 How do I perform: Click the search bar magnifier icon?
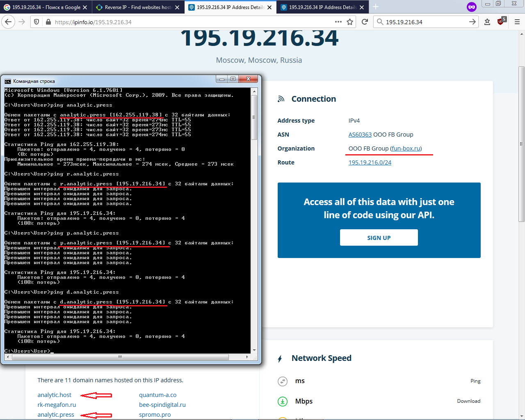tap(380, 22)
